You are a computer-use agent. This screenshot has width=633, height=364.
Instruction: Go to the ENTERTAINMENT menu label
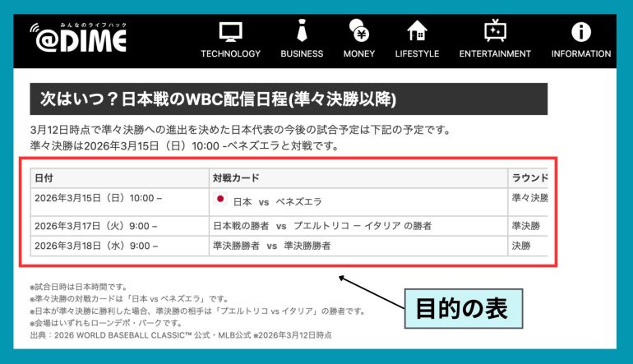click(495, 53)
